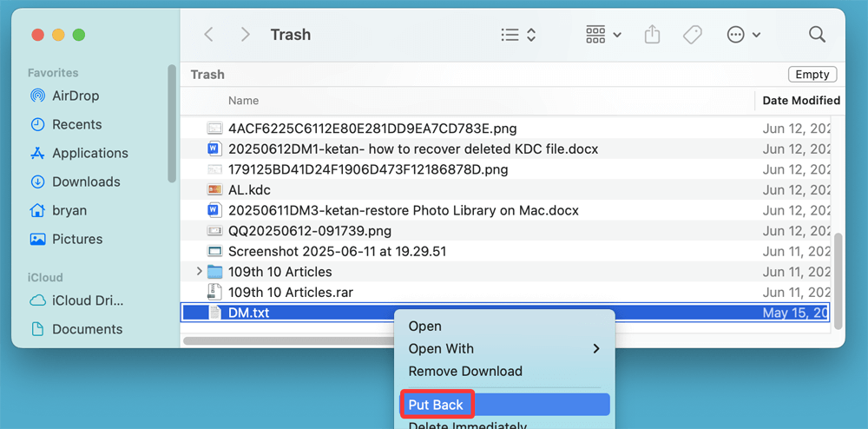
Task: Click the Favorites sidebar heading
Action: [53, 73]
